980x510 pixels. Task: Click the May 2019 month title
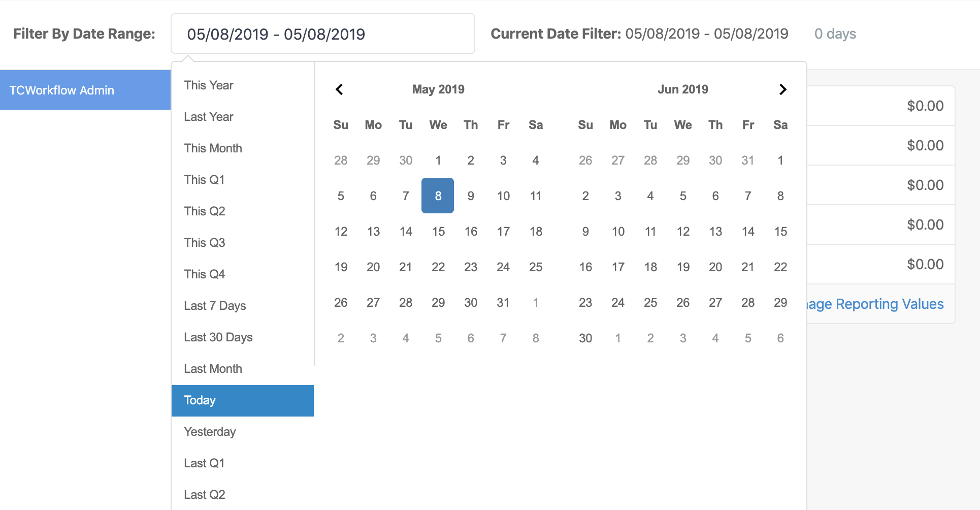pyautogui.click(x=438, y=89)
